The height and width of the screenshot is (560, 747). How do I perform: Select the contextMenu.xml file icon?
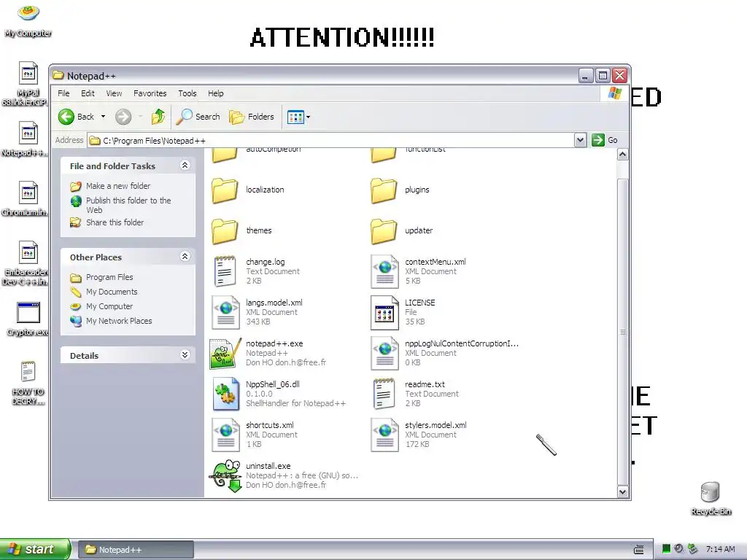(384, 271)
